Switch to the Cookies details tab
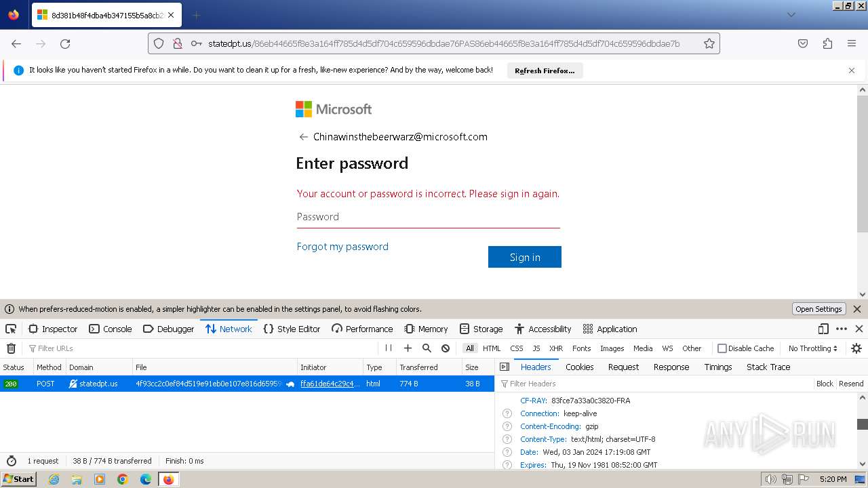Screen dimensions: 868x488 pyautogui.click(x=579, y=367)
